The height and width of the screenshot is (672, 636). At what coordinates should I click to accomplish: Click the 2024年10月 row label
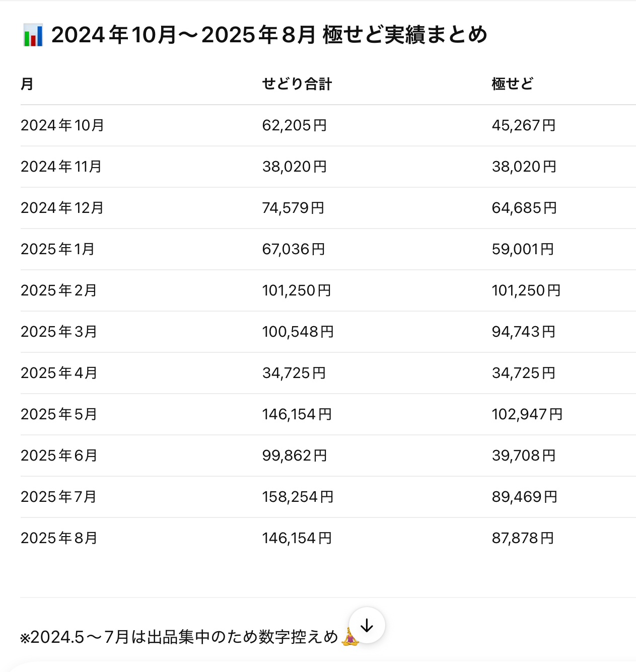click(x=62, y=125)
